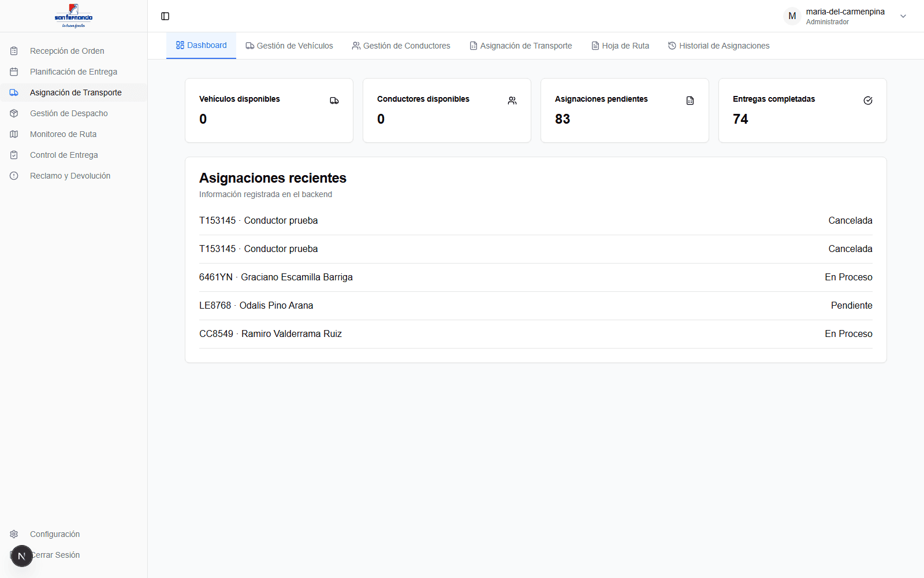Select the 6461YN Graciano Escamilla Barriga row
Image resolution: width=924 pixels, height=578 pixels.
536,277
